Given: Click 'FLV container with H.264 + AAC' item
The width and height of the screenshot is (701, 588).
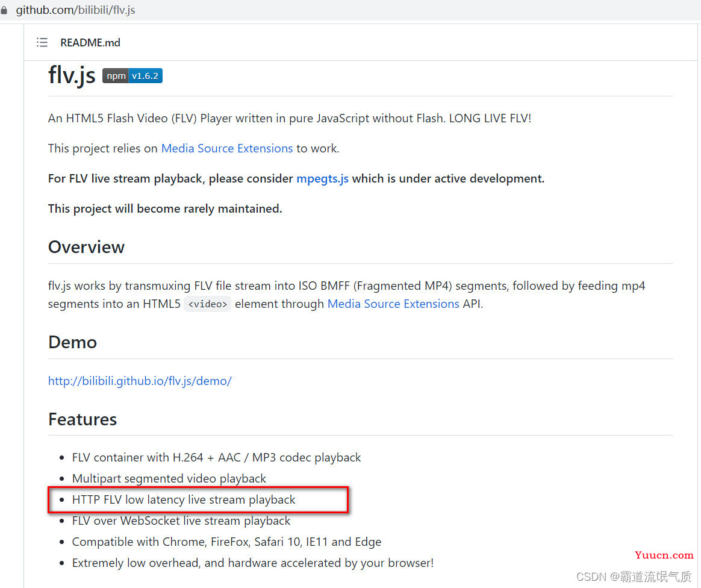Looking at the screenshot, I should pos(216,457).
